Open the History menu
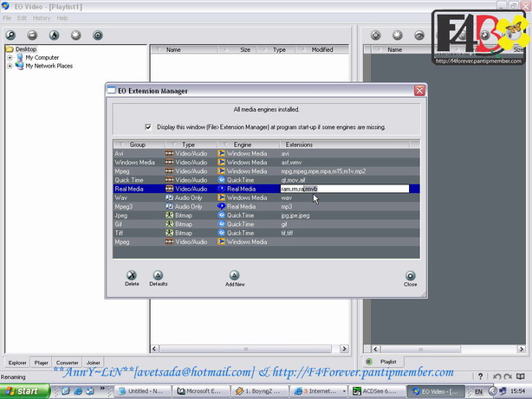 tap(42, 18)
